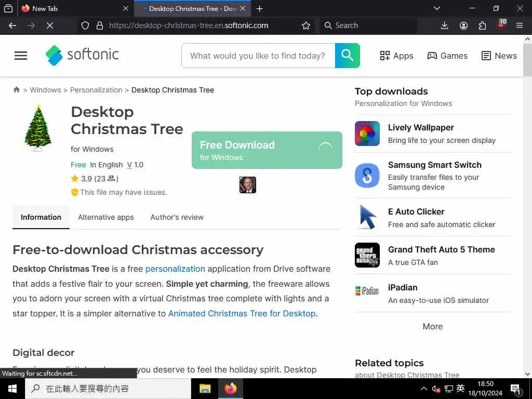Click the Firefox Search box
Image resolution: width=532 pixels, height=399 pixels.
coord(368,25)
